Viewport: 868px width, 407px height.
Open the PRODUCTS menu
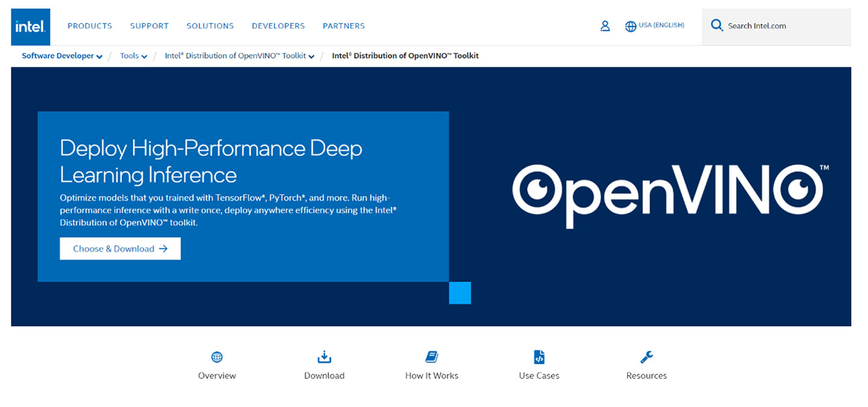[x=89, y=26]
